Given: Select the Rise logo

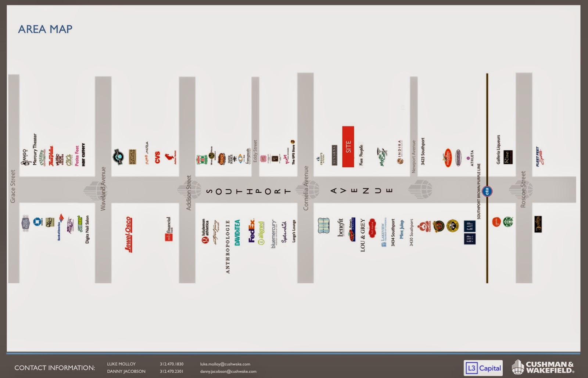Looking at the screenshot, I should (508, 157).
